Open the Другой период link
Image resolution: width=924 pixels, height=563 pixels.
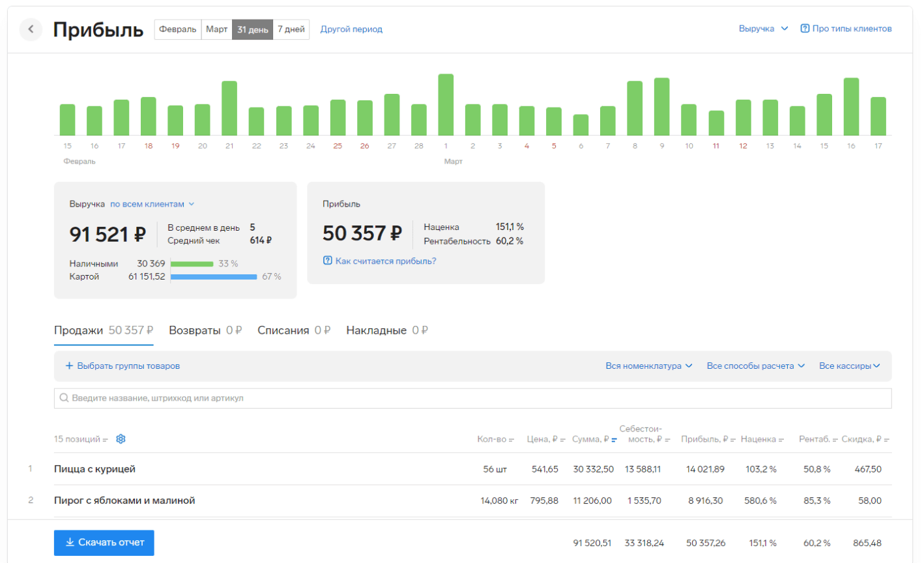click(351, 29)
